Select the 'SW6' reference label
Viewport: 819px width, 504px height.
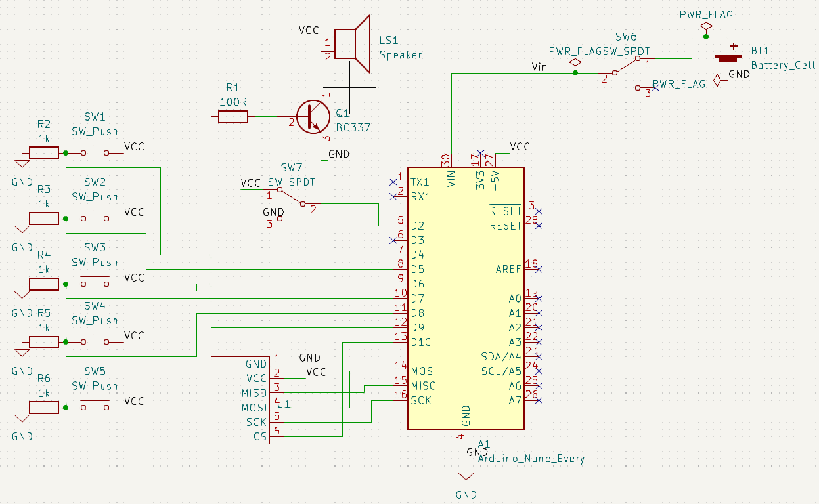pos(627,37)
